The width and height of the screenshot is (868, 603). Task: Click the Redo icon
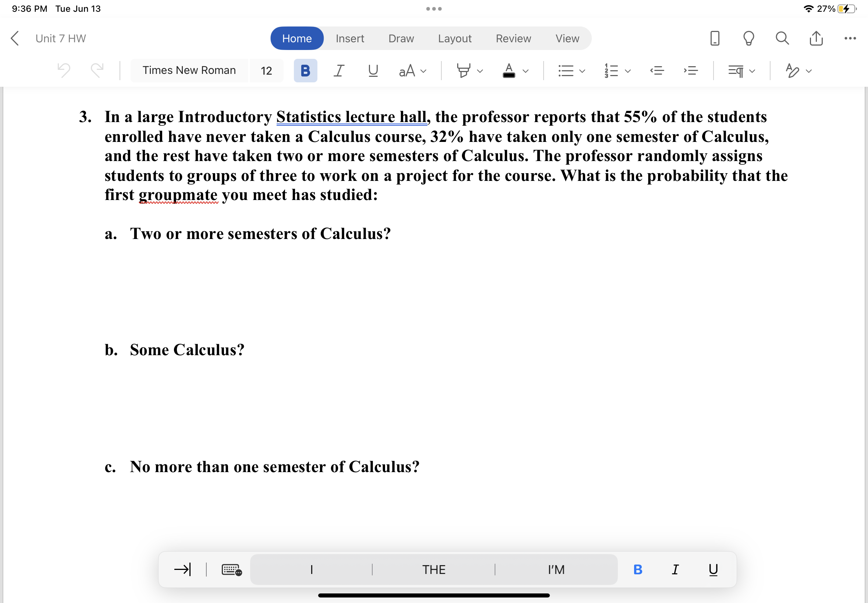click(96, 70)
